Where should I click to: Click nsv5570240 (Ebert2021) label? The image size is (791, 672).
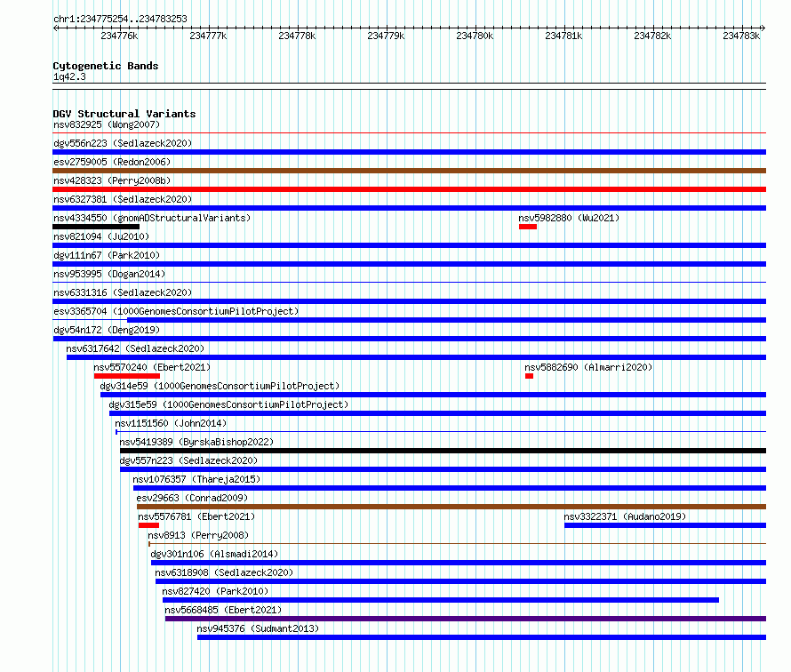tap(152, 367)
